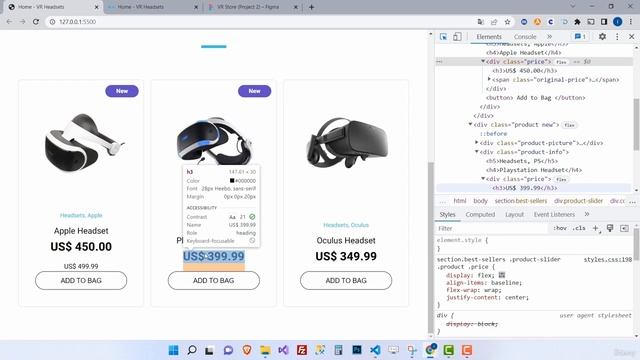640x360 pixels.
Task: Open Photoshop from taskbar
Action: [x=357, y=350]
